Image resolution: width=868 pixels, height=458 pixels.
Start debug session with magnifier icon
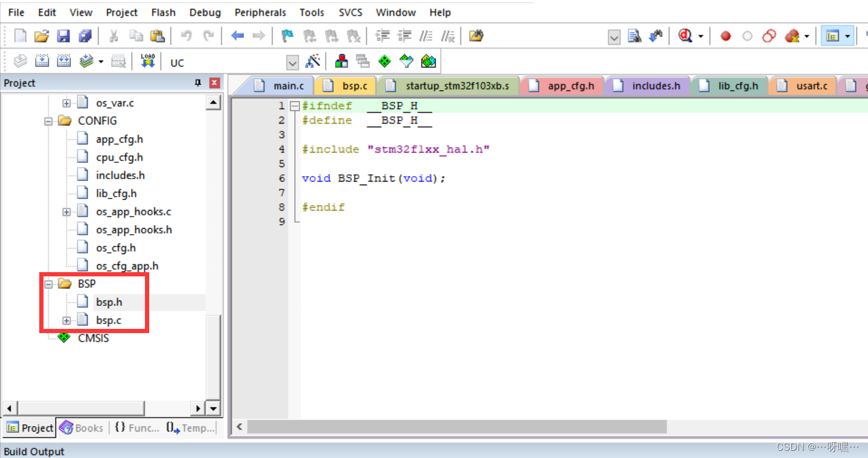pyautogui.click(x=685, y=36)
